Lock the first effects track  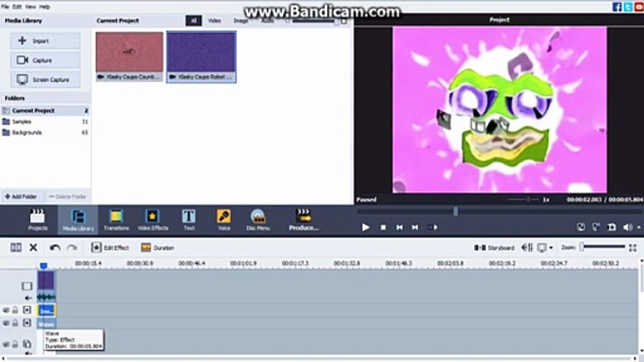15,310
